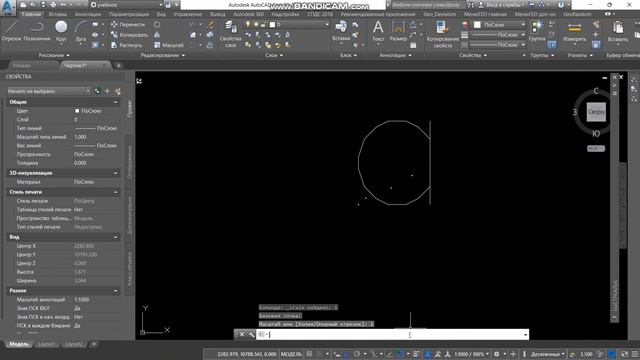Click the Перенести (Move) command

coord(128,24)
